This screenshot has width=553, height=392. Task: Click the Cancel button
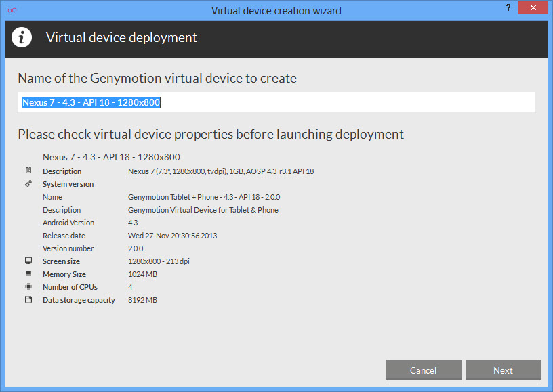[423, 370]
